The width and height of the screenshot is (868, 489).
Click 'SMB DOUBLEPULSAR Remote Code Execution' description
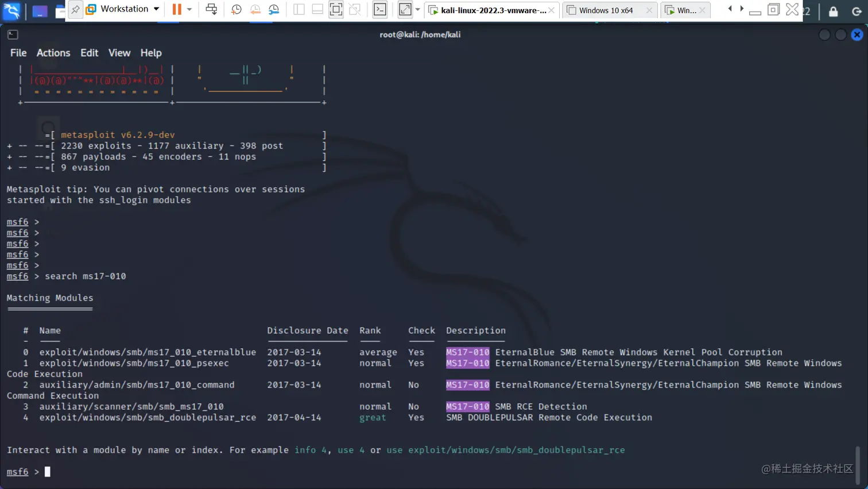point(549,418)
